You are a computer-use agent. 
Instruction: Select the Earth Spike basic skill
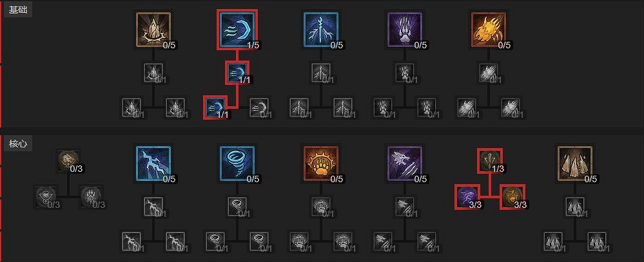[153, 30]
